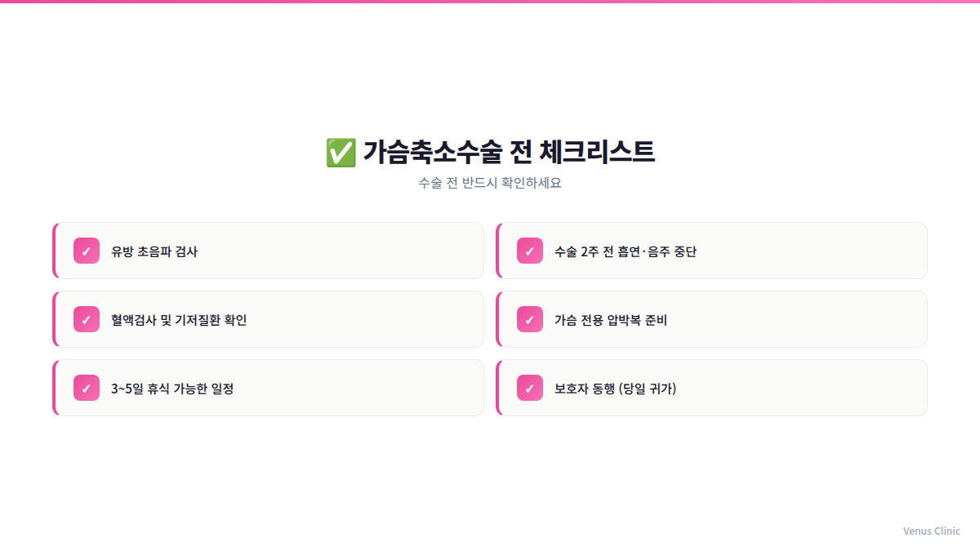Uncheck the 혈액검사 및 기저질환 확인 checkbox
Image resolution: width=980 pixels, height=551 pixels.
87,319
